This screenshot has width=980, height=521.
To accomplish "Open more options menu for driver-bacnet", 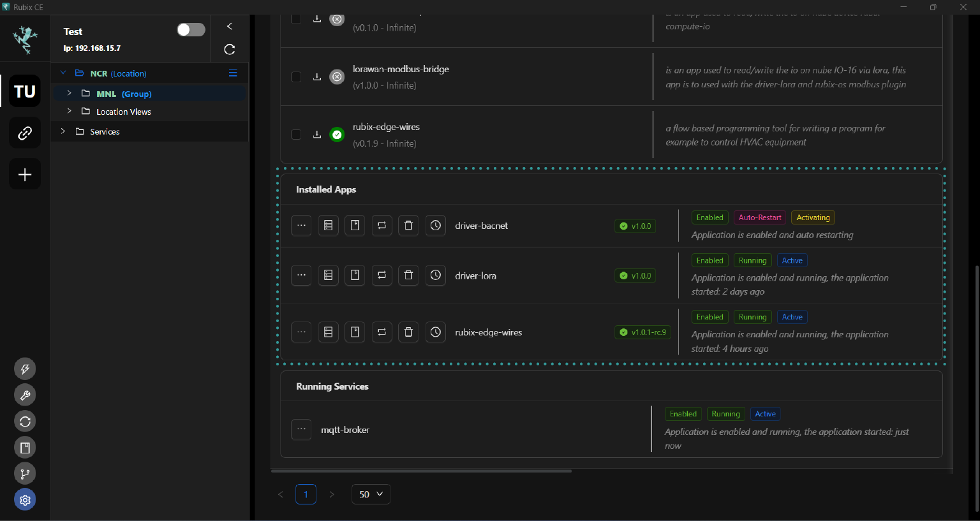I will (301, 225).
